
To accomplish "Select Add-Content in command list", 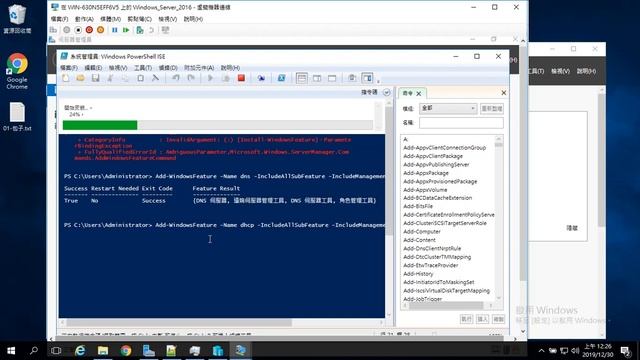I will 419,240.
